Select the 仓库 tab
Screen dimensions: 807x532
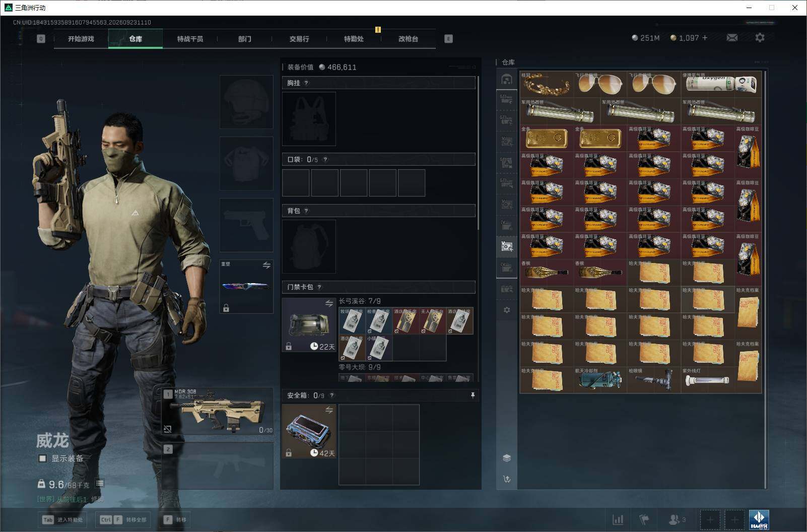coord(136,39)
